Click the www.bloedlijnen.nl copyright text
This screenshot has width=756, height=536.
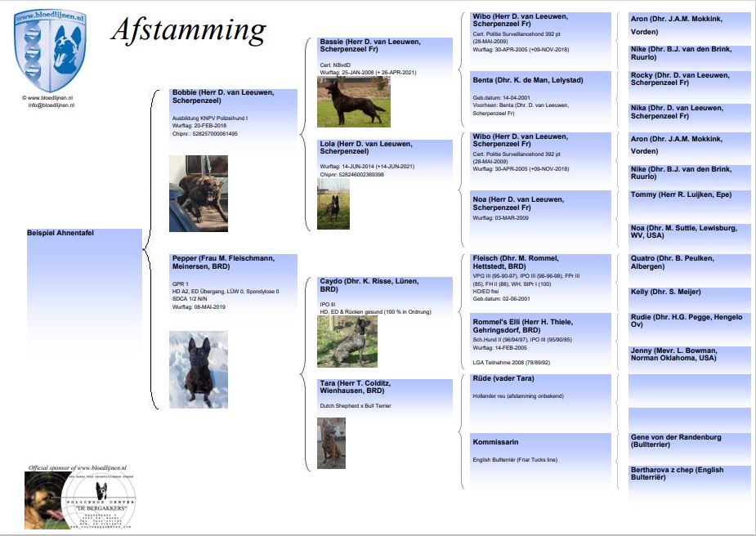49,98
